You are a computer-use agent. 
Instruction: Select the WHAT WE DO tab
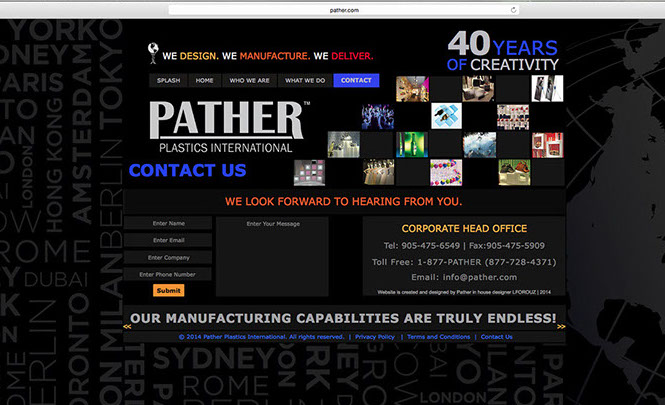point(304,80)
